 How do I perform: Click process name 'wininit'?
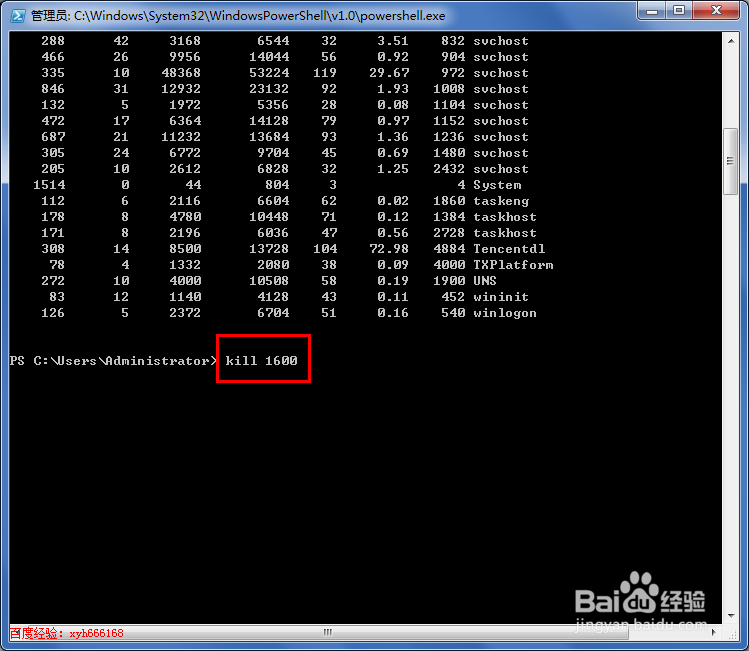(x=501, y=297)
